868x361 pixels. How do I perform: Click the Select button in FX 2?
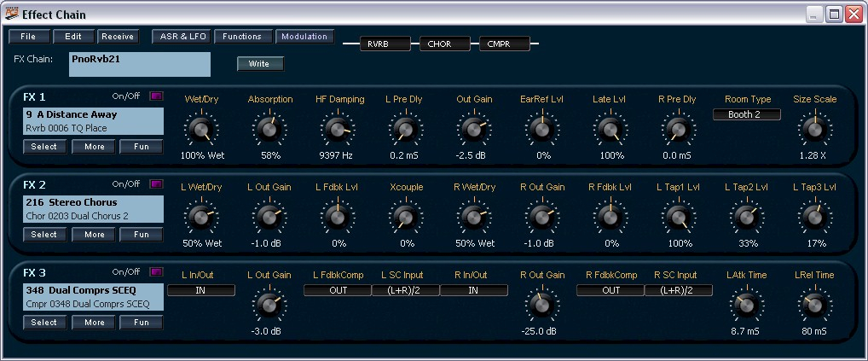click(44, 235)
